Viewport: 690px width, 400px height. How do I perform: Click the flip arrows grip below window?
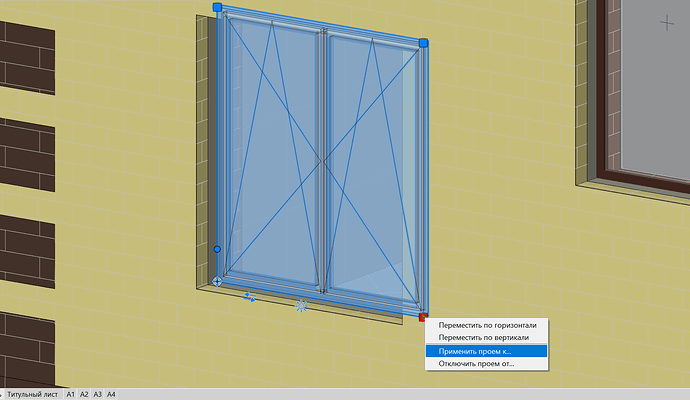tap(250, 297)
